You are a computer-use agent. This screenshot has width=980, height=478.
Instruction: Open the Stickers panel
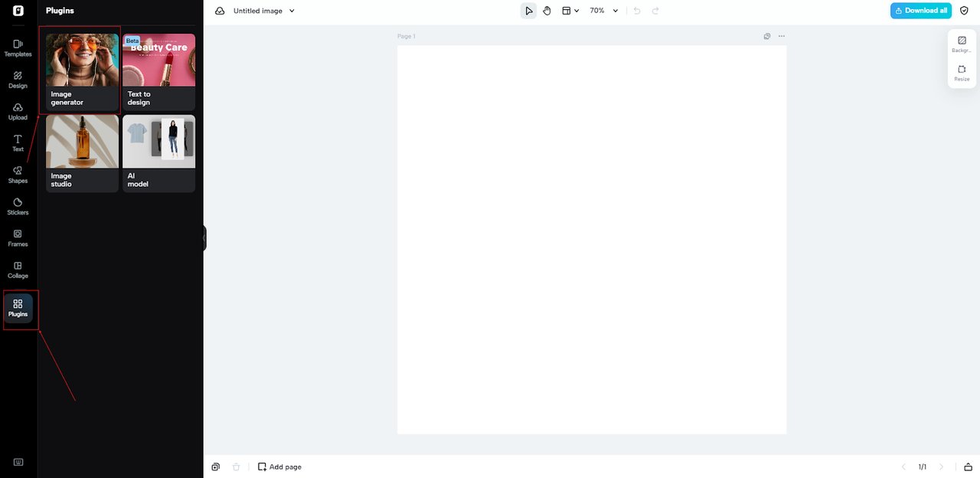[17, 206]
